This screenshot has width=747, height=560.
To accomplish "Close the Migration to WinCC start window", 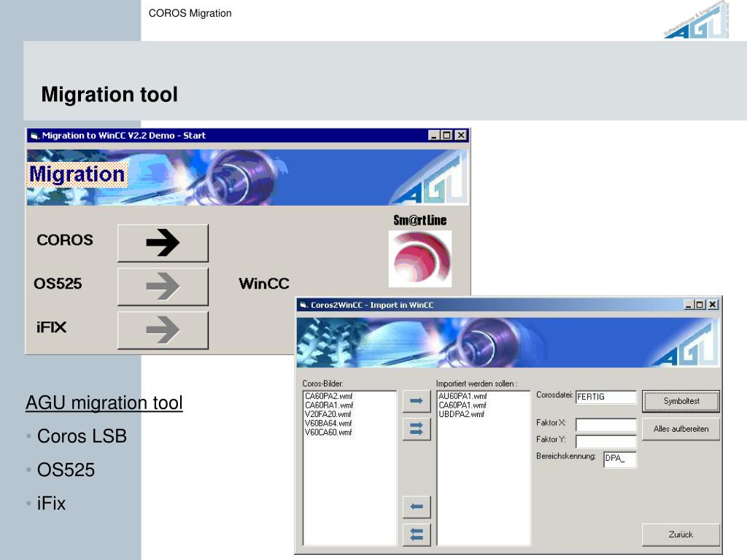I will 461,135.
